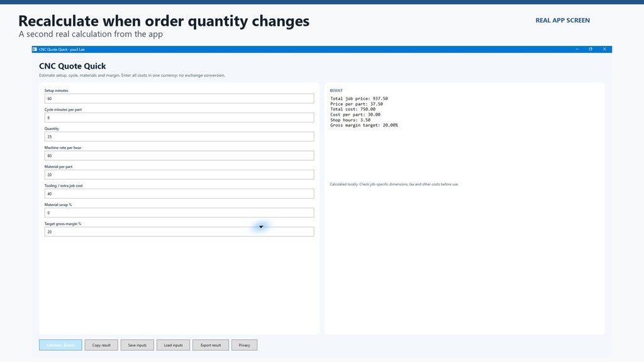
Task: Click the Copy result button
Action: tap(101, 345)
